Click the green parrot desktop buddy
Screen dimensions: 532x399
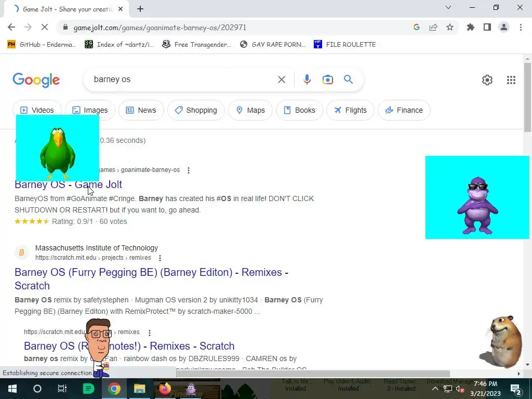tap(57, 153)
